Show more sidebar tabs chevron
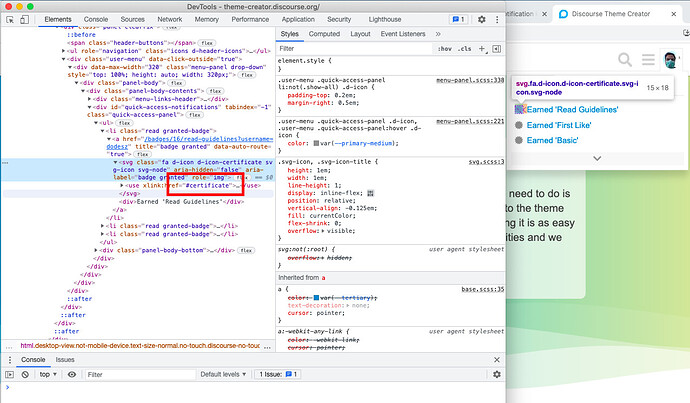The height and width of the screenshot is (403, 690). tap(438, 34)
